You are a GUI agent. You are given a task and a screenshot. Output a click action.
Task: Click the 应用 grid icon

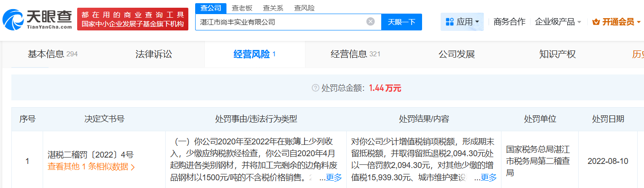tap(450, 22)
